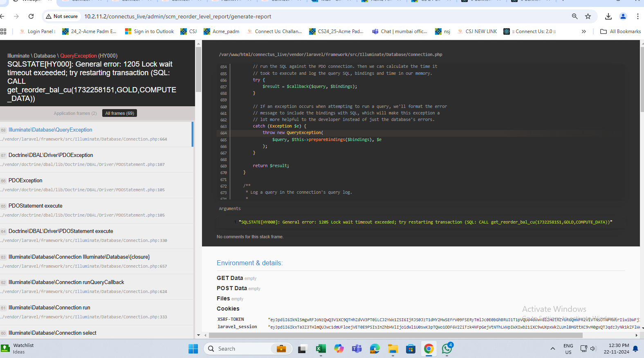Open the Chat | mumbai office bookmark
The image size is (644, 358).
399,31
